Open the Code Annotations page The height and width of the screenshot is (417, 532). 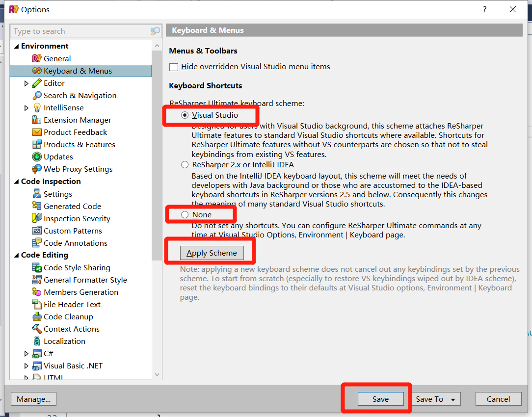pos(76,243)
